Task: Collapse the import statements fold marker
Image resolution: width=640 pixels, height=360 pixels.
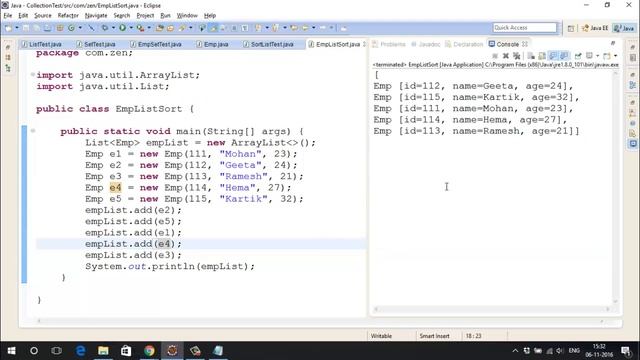Action: tap(33, 75)
